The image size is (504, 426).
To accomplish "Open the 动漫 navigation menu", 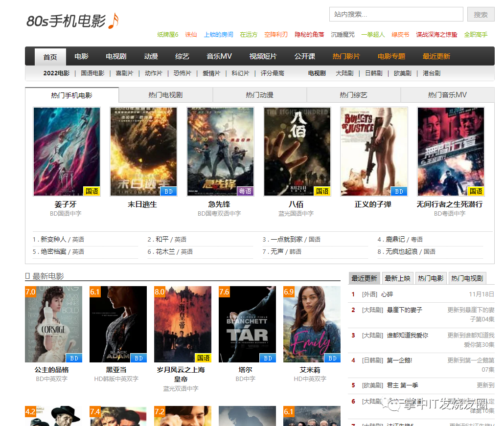I will point(151,56).
